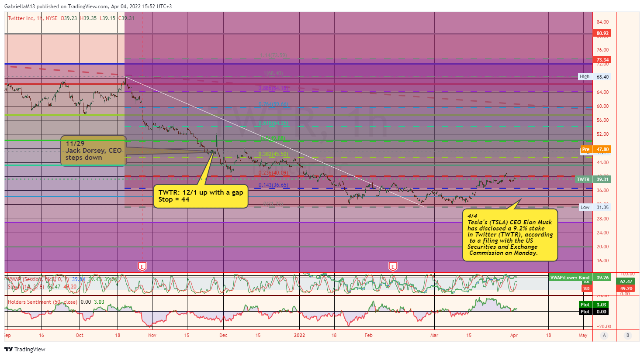Click the 16.00 price axis label
The image size is (644, 357).
(602, 261)
